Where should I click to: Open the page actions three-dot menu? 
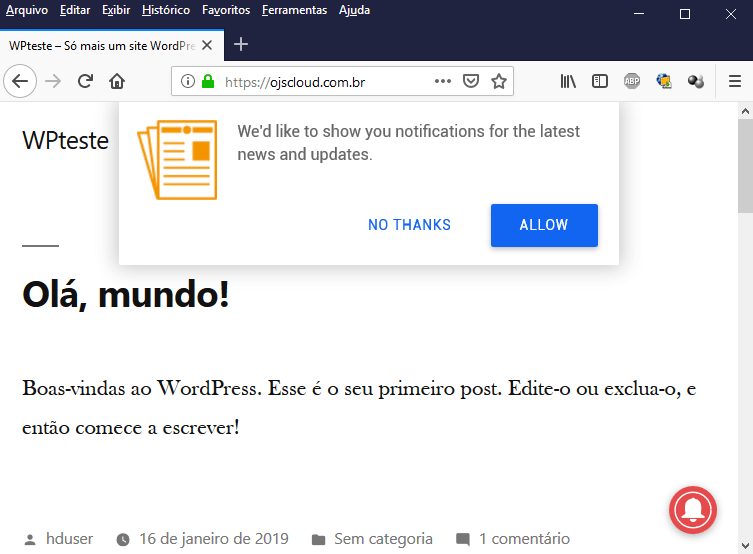click(x=443, y=82)
